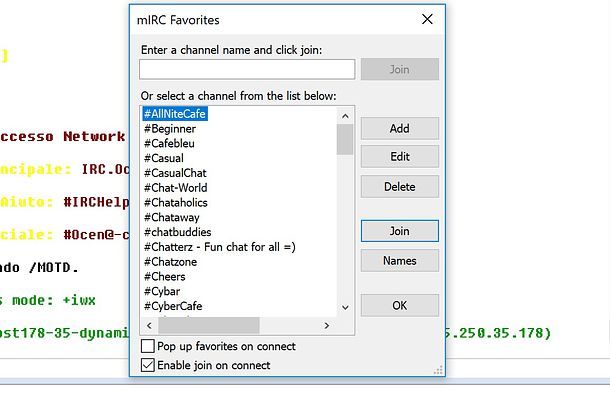Image resolution: width=610 pixels, height=393 pixels.
Task: Choose the #Chatzone channel
Action: click(x=170, y=262)
